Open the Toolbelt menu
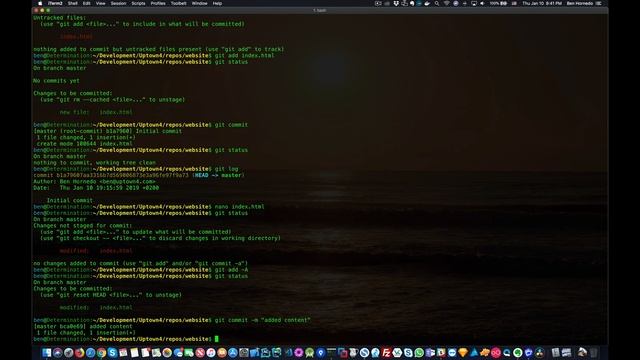Screen dimensions: 640x360 point(178,3)
